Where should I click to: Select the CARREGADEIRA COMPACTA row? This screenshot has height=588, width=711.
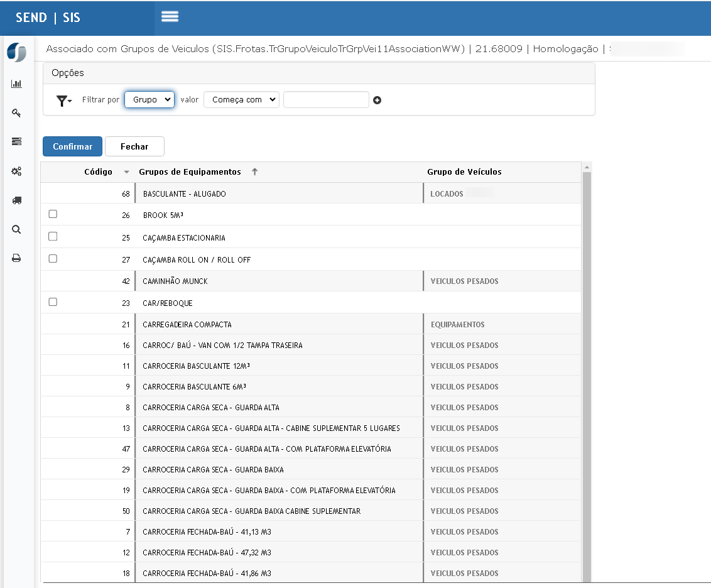point(311,325)
